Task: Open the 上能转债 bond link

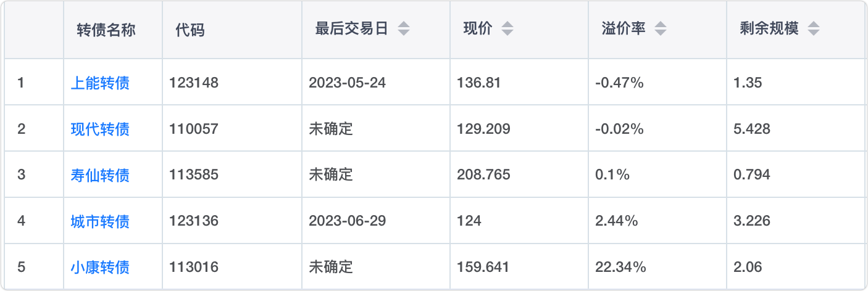Action: pyautogui.click(x=100, y=83)
